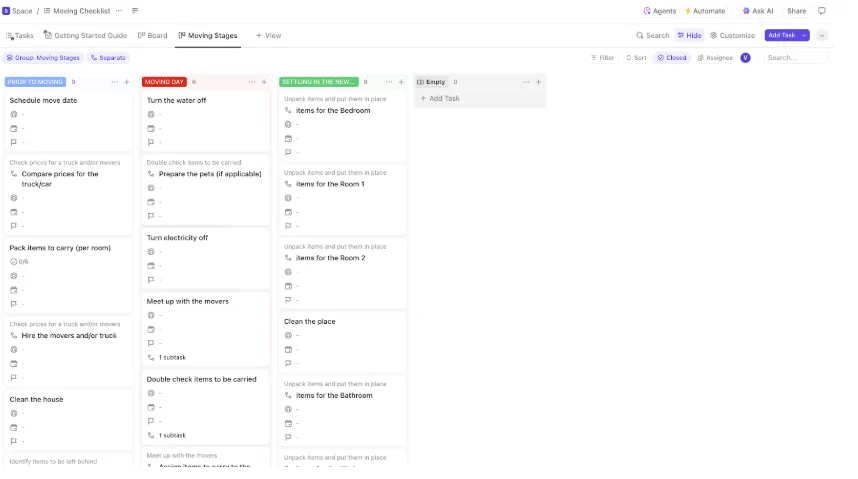
Task: Expand the chevron beside Add Task
Action: click(x=821, y=36)
